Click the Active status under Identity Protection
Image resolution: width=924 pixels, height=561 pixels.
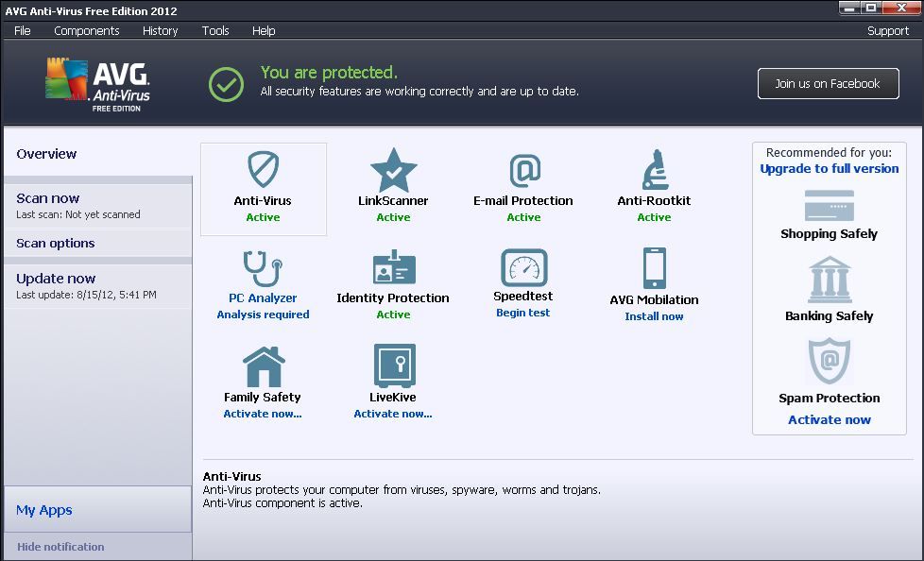[x=393, y=314]
